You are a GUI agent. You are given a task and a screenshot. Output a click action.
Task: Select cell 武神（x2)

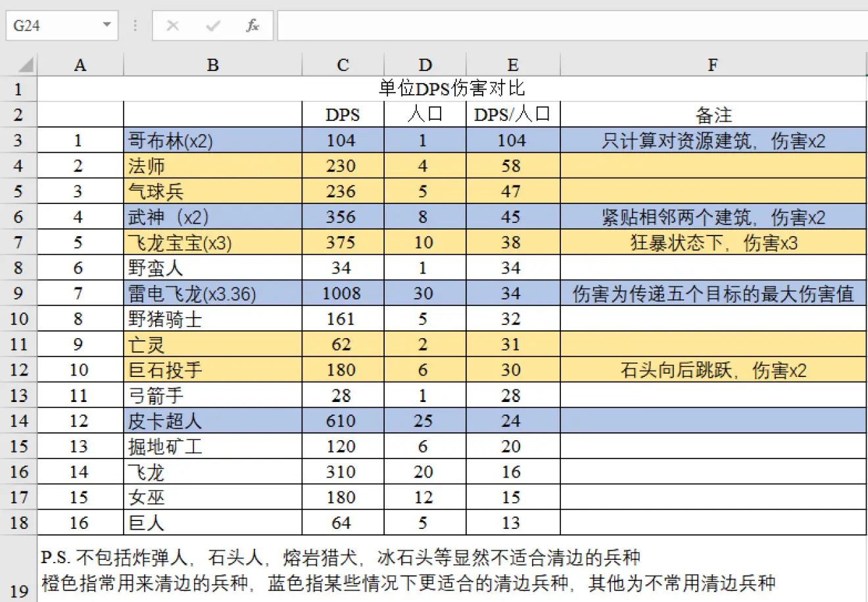tap(212, 217)
